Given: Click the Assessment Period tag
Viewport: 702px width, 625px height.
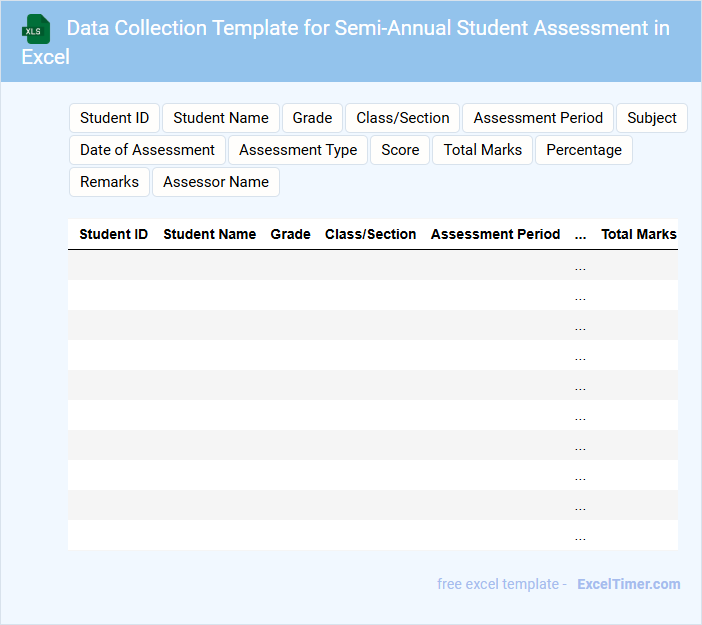Looking at the screenshot, I should coord(538,118).
